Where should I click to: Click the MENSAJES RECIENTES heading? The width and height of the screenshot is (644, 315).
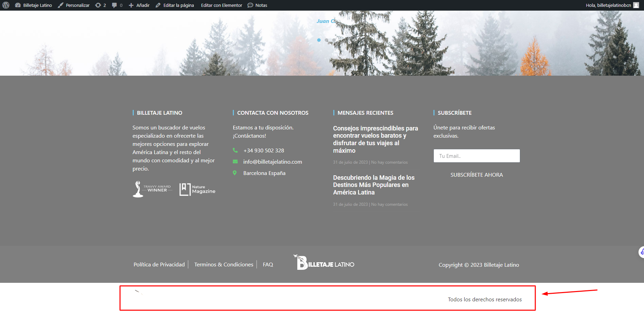(x=365, y=113)
